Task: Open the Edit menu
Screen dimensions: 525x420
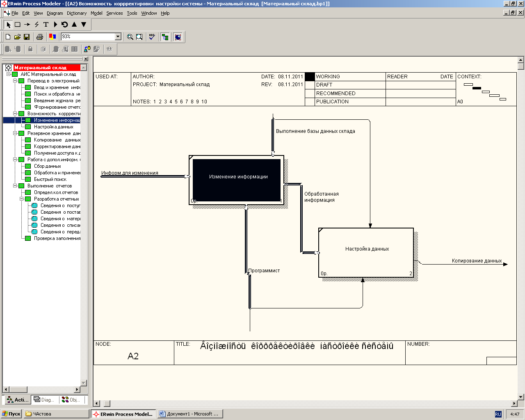Action: pyautogui.click(x=26, y=13)
